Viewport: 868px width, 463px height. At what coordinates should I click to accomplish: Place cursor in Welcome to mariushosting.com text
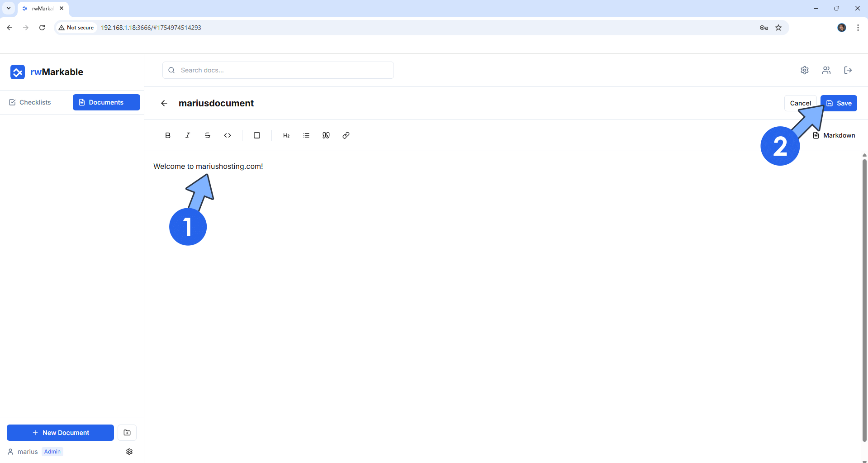(208, 166)
